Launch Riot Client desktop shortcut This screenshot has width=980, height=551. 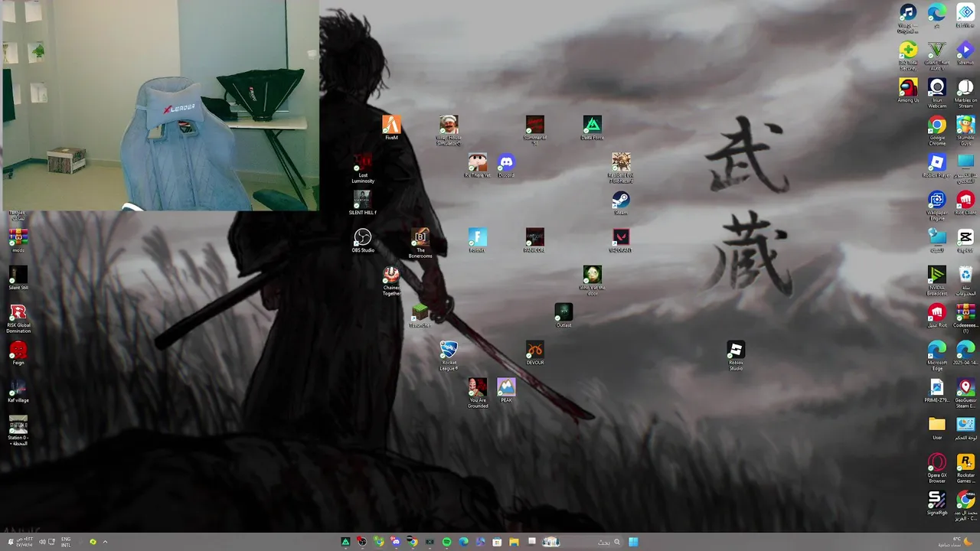tap(965, 203)
